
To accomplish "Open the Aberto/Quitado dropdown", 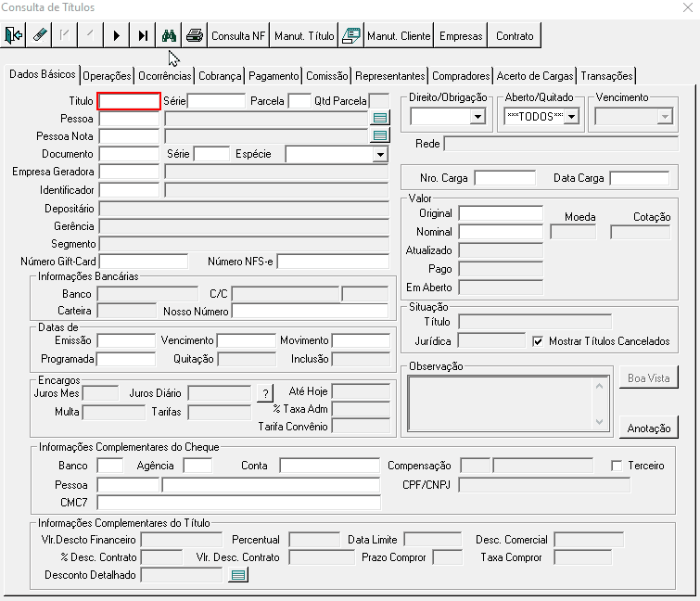I will tap(571, 117).
